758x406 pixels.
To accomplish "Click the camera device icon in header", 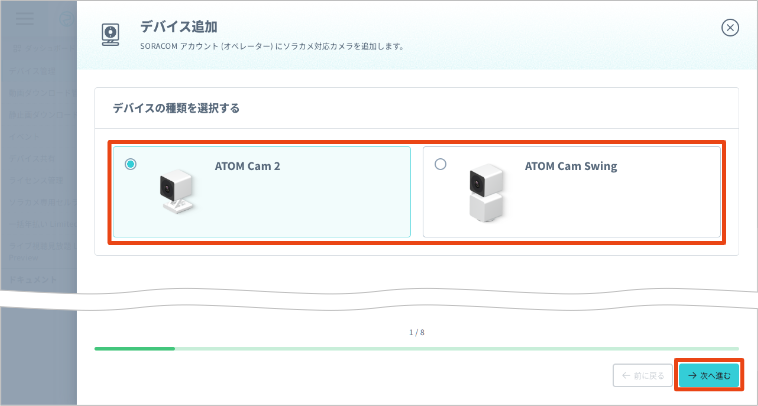I will click(111, 35).
